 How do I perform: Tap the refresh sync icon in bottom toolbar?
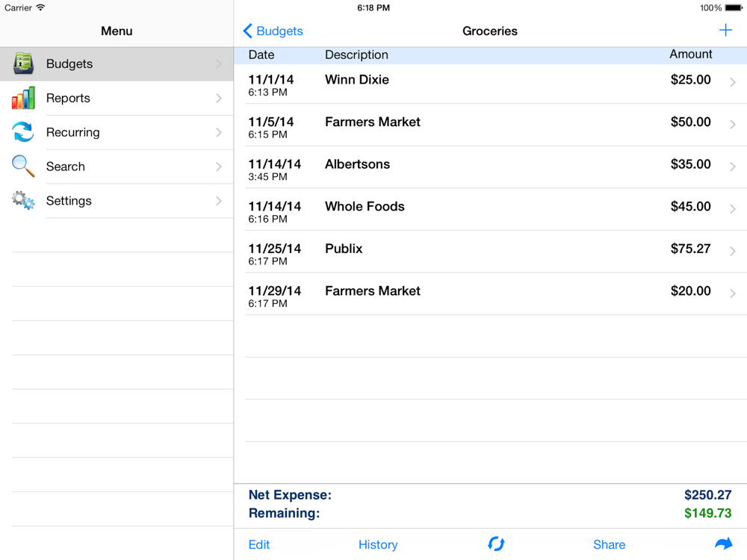[496, 544]
